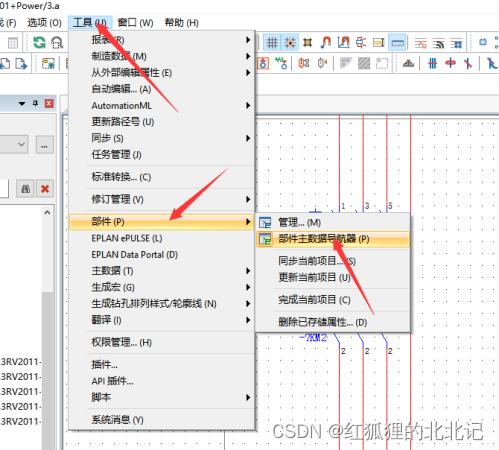The width and height of the screenshot is (499, 450).
Task: Toggle the grid display icon
Action: [x=272, y=43]
